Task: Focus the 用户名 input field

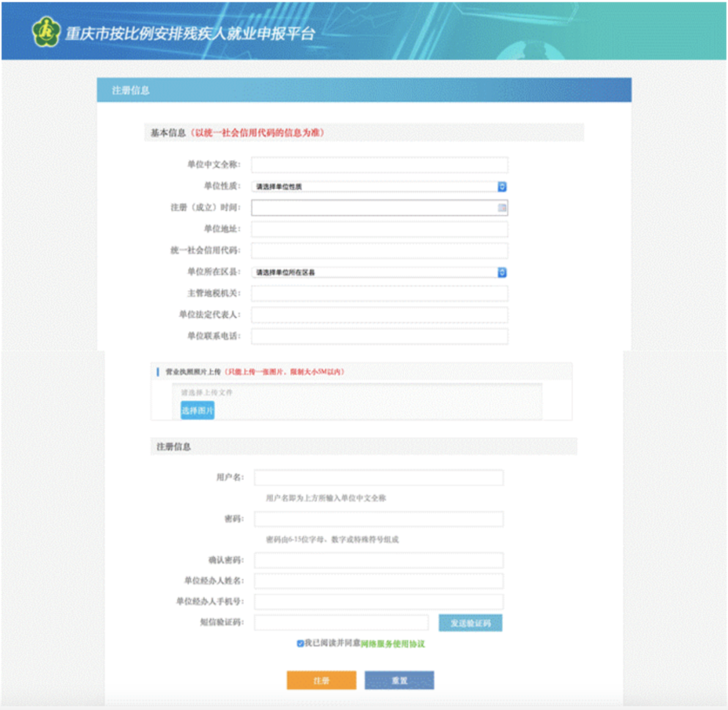Action: tap(379, 477)
